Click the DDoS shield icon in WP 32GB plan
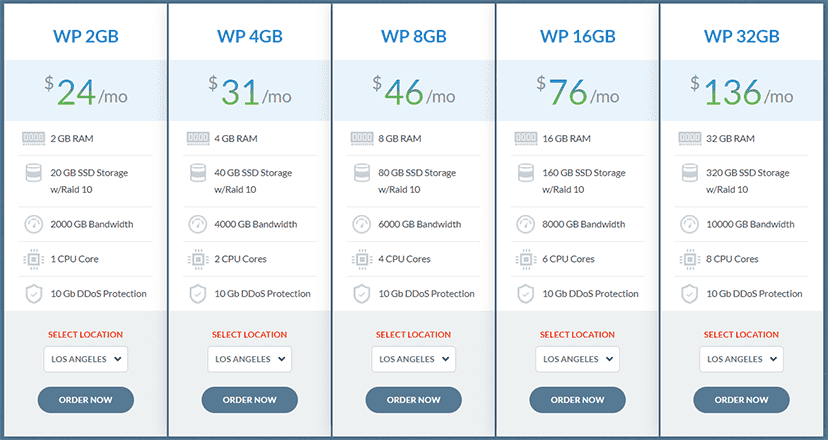828x440 pixels. pyautogui.click(x=690, y=294)
